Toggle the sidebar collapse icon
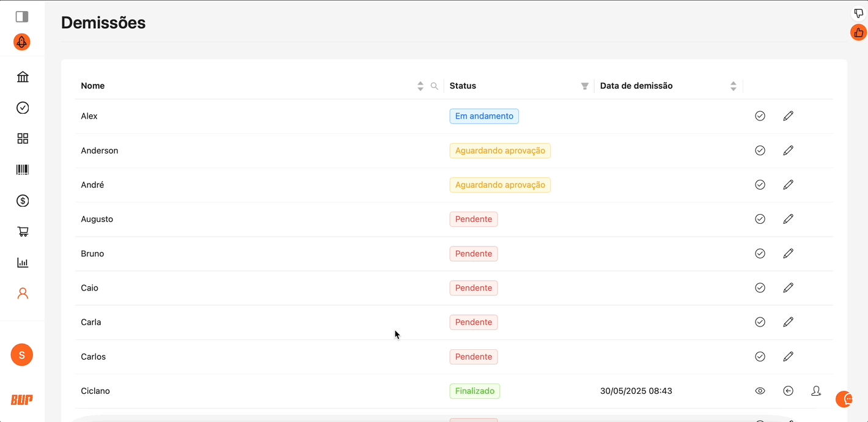This screenshot has height=422, width=868. tap(22, 17)
